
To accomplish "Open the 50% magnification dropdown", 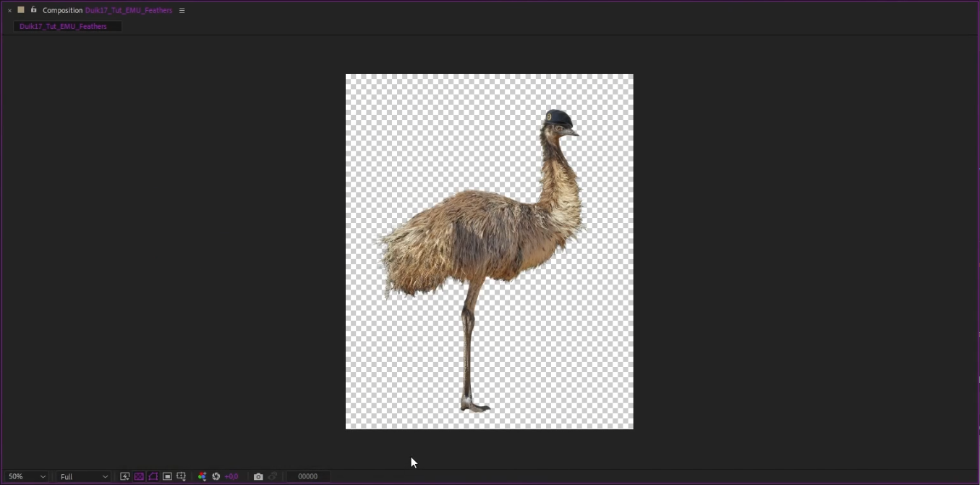I will (x=27, y=476).
